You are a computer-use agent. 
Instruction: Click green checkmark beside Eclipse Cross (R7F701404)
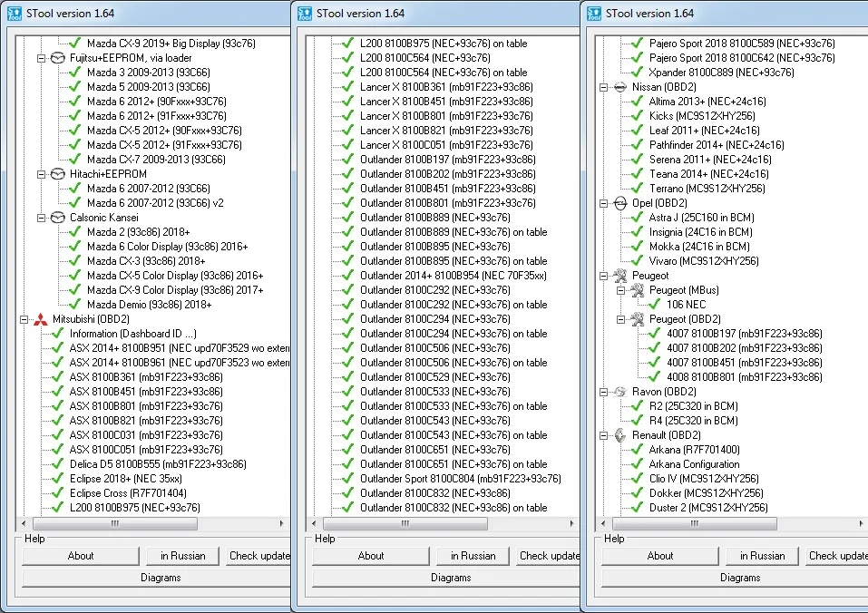pos(57,493)
